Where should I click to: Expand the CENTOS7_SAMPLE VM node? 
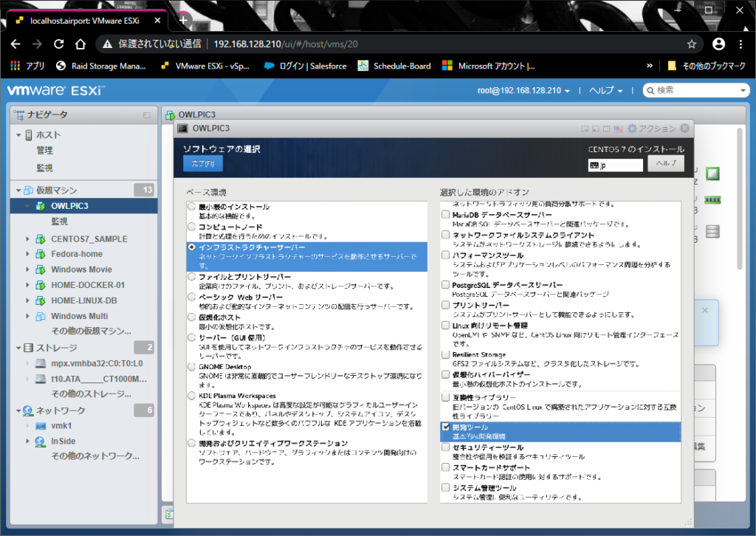27,239
